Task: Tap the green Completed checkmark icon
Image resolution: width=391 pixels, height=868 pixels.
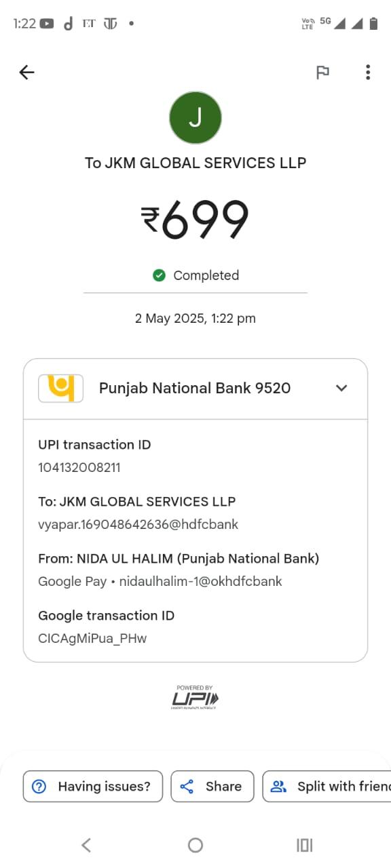Action: (x=159, y=275)
